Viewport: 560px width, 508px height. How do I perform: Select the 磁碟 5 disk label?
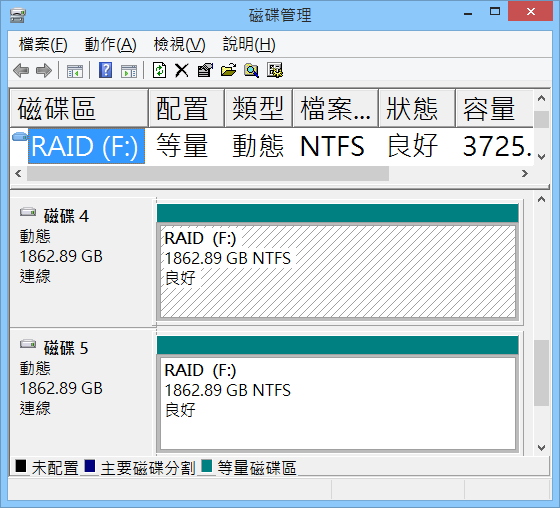pos(66,348)
